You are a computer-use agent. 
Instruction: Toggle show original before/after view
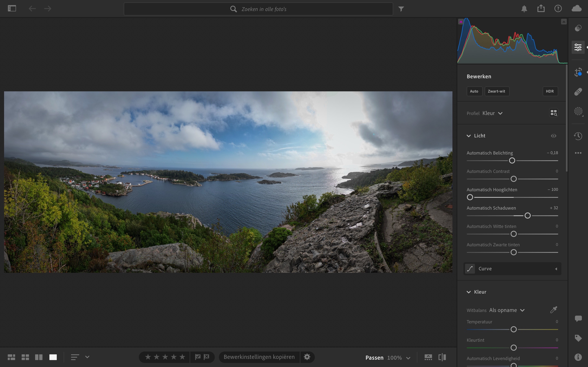click(442, 357)
